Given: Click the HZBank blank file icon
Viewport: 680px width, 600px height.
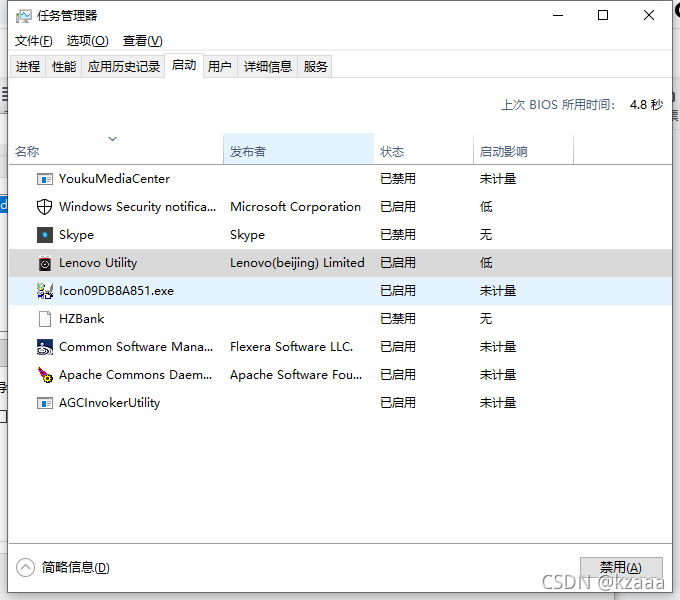Looking at the screenshot, I should [45, 319].
